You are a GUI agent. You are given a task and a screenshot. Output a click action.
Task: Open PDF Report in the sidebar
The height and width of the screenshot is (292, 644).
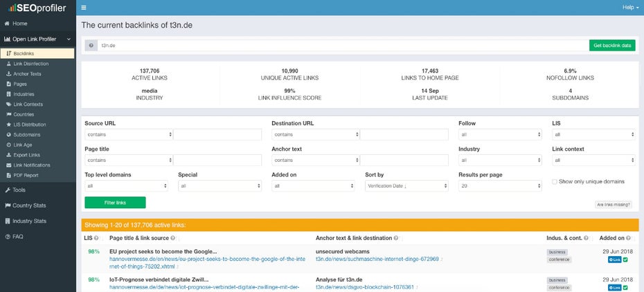(26, 175)
